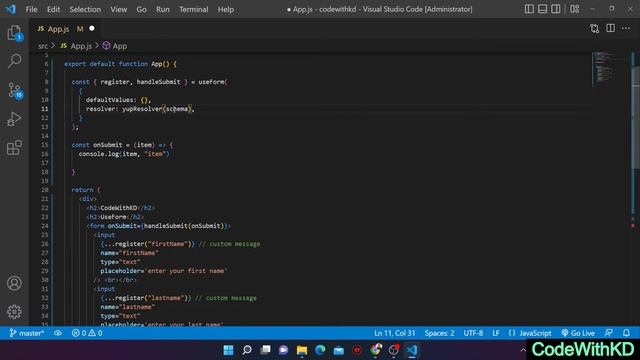This screenshot has width=640, height=360.
Task: Click Ln 11, Col 31 status item
Action: click(394, 333)
